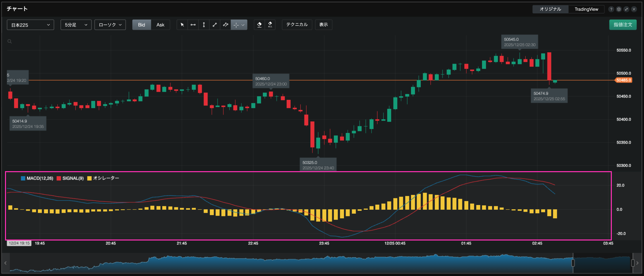Click the eraser icon to delete a drawing

coord(259,25)
